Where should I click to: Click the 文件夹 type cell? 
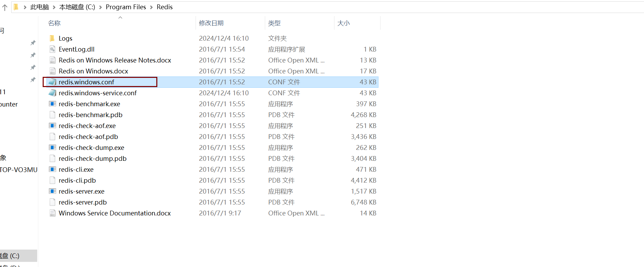(x=277, y=38)
